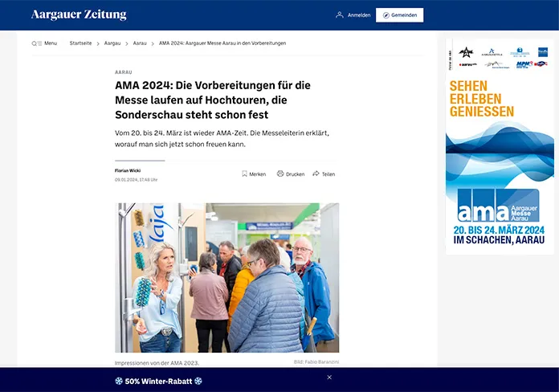Click the Merken bookmark icon
Screen dimensions: 559x392
pos(244,174)
